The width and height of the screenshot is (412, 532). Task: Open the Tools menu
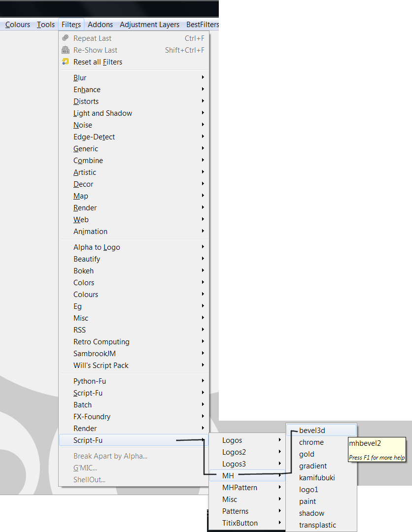(46, 25)
